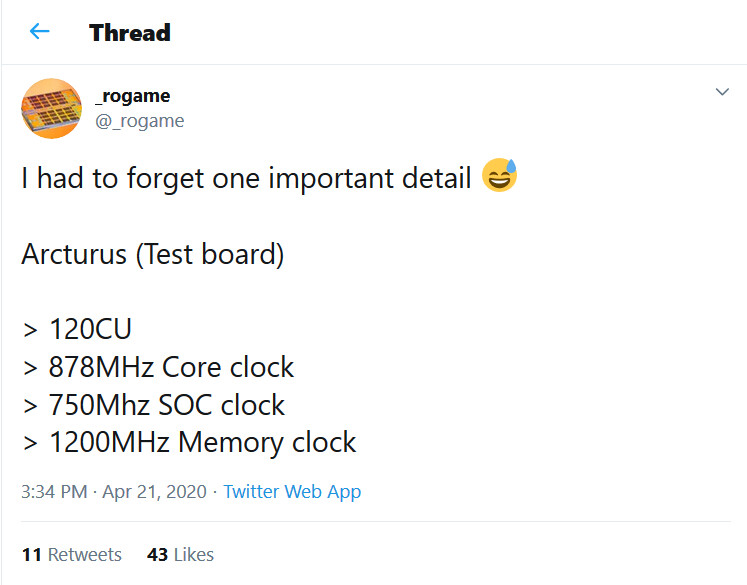Click the word 'Arcturus' in the tweet
The image size is (747, 585).
[74, 254]
